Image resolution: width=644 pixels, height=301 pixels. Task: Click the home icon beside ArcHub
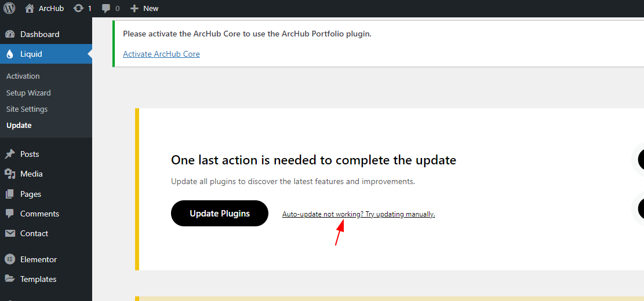(29, 8)
